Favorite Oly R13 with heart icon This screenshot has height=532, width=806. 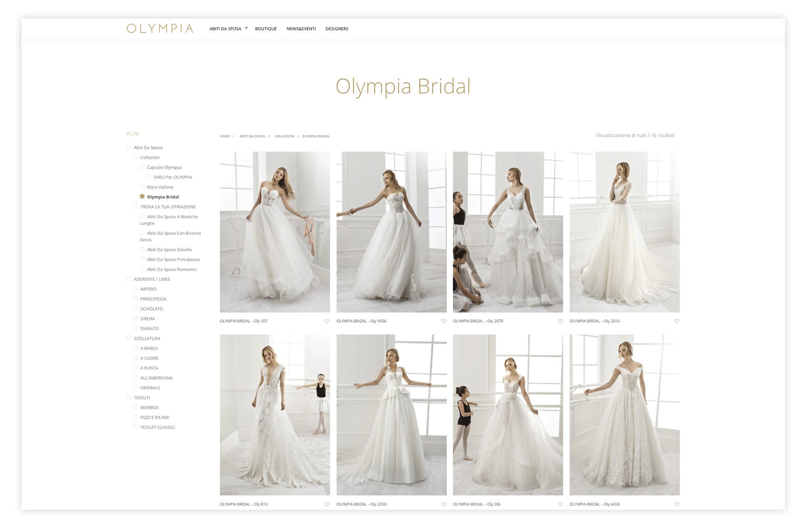pyautogui.click(x=327, y=504)
